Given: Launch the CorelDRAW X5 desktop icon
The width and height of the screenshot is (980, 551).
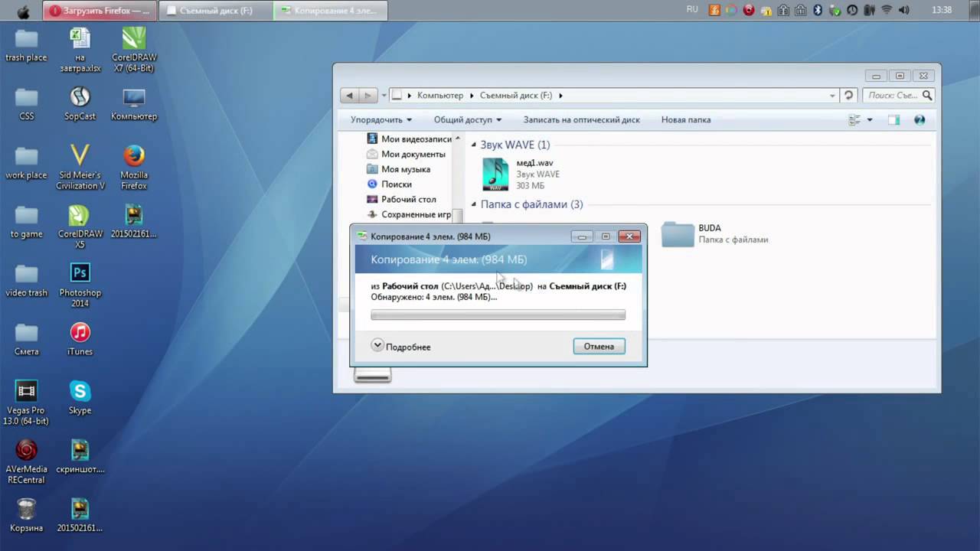Looking at the screenshot, I should tap(80, 227).
